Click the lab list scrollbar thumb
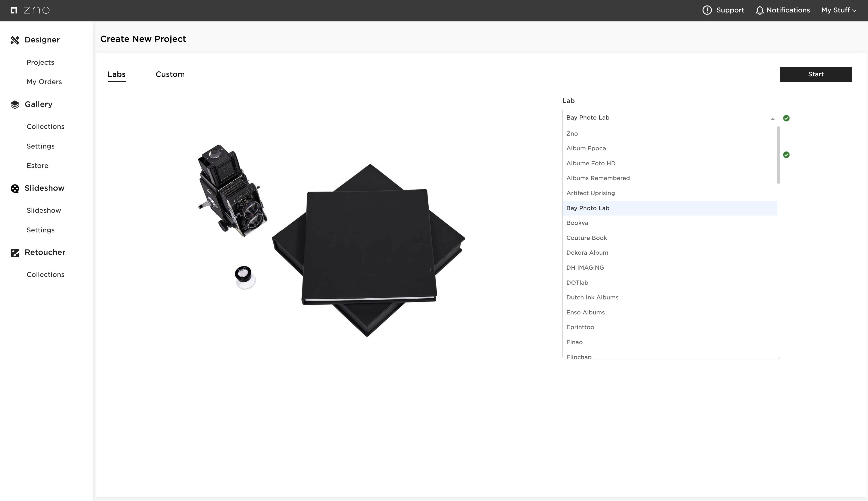Viewport: 868px width, 501px height. (x=778, y=155)
